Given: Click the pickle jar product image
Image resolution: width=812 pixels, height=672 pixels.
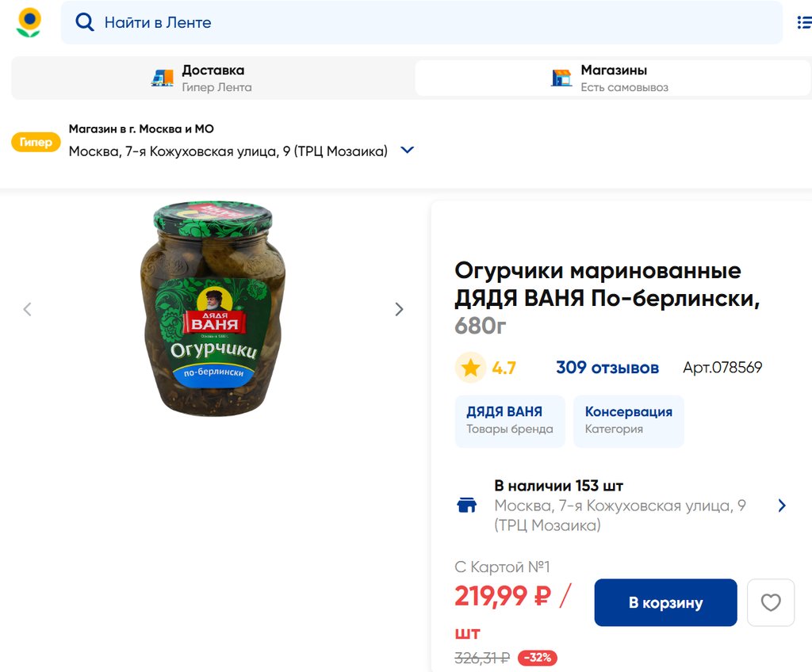Looking at the screenshot, I should [x=213, y=309].
